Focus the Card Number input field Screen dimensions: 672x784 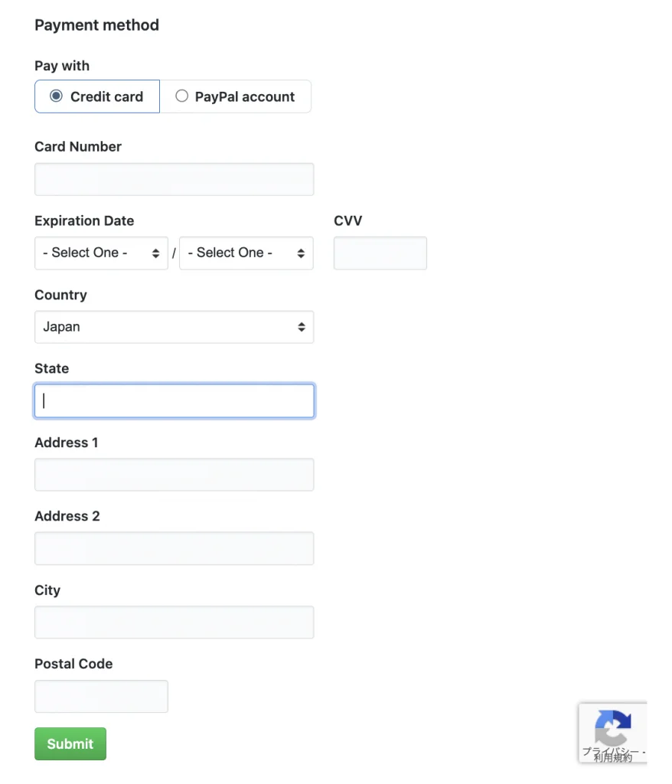click(174, 179)
